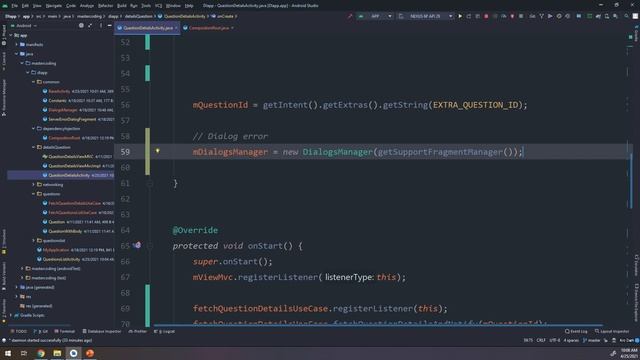Open the Event Log tool window
The image size is (640, 360).
point(576,331)
